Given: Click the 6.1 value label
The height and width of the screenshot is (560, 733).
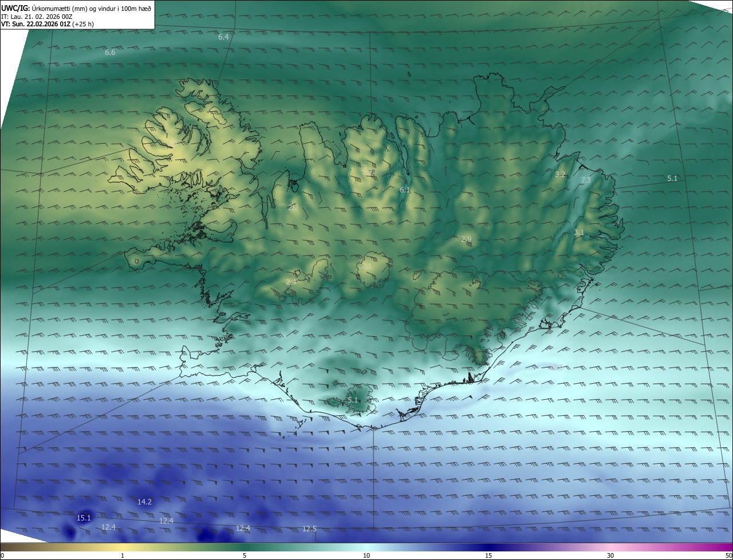Looking at the screenshot, I should (x=405, y=190).
